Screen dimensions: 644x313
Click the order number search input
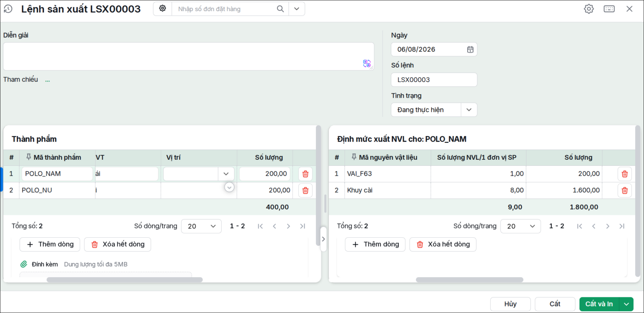(224, 9)
